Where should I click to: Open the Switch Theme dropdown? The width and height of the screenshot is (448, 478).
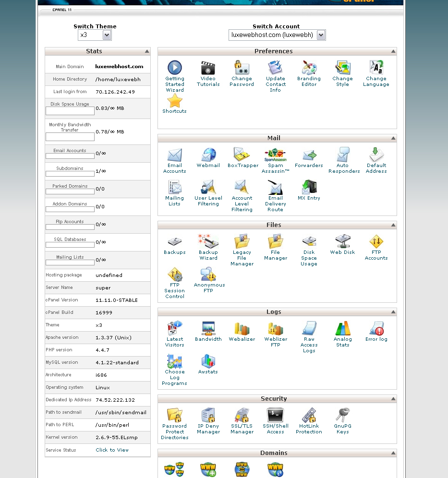click(x=95, y=35)
